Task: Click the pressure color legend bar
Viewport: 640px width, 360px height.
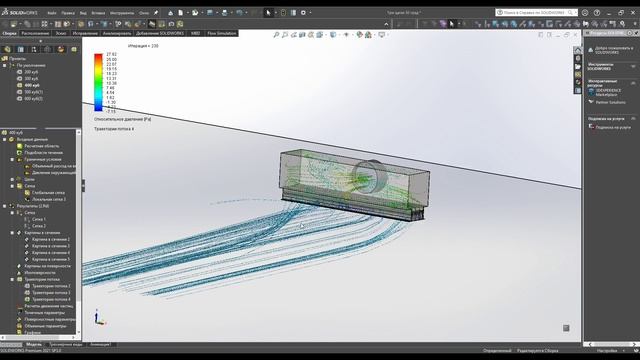Action: (x=98, y=82)
